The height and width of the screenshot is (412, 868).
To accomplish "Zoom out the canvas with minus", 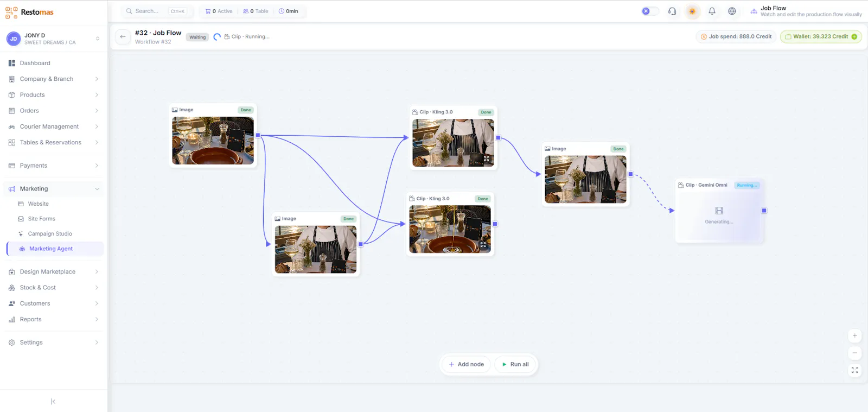I will (854, 353).
